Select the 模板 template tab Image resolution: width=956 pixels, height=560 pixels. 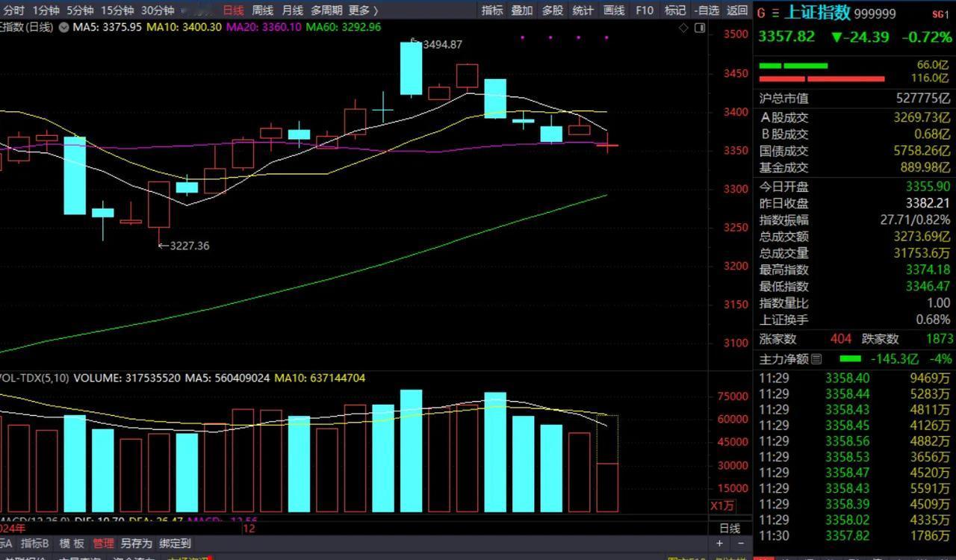tap(72, 544)
